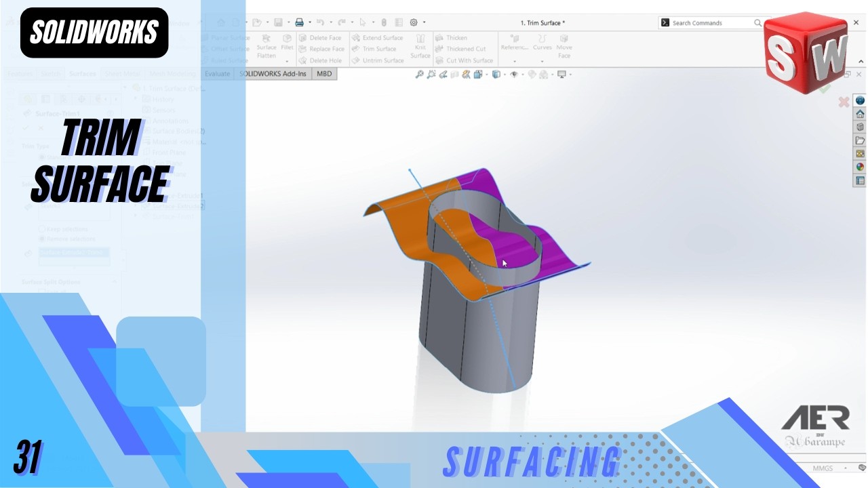Image resolution: width=868 pixels, height=488 pixels.
Task: Expand the Print dropdown arrow
Action: (309, 23)
